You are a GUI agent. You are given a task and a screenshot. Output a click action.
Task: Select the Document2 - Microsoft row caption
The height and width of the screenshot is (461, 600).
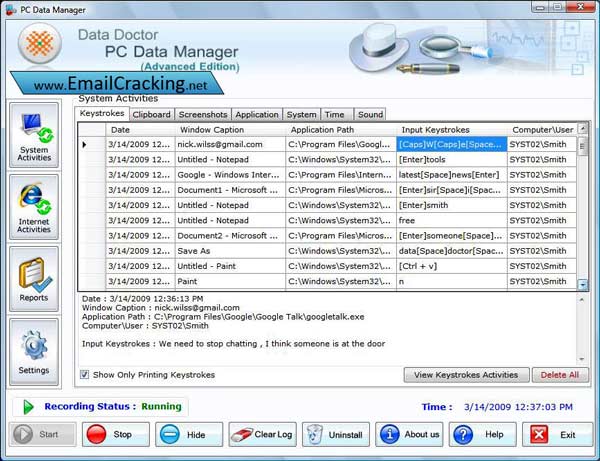(x=230, y=236)
